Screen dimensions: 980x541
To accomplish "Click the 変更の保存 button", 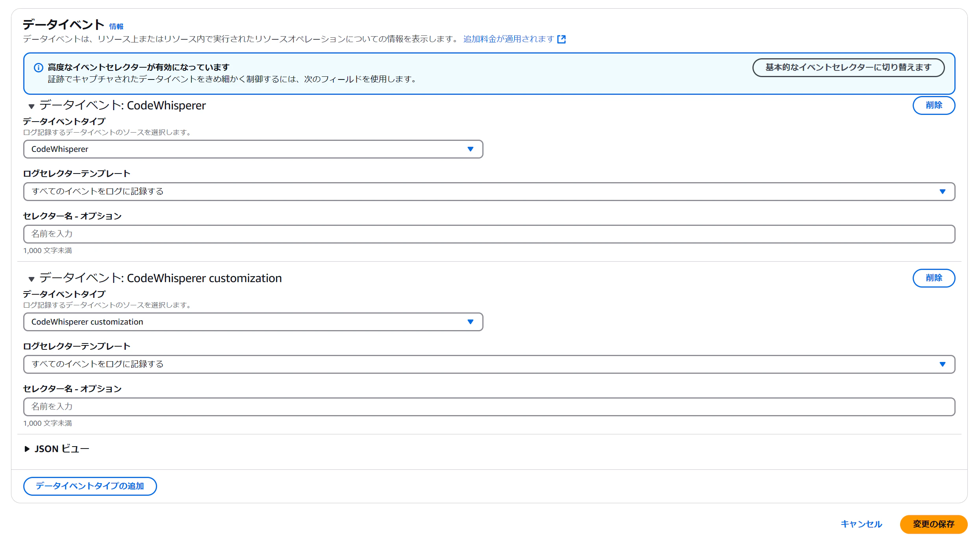I will (x=934, y=524).
